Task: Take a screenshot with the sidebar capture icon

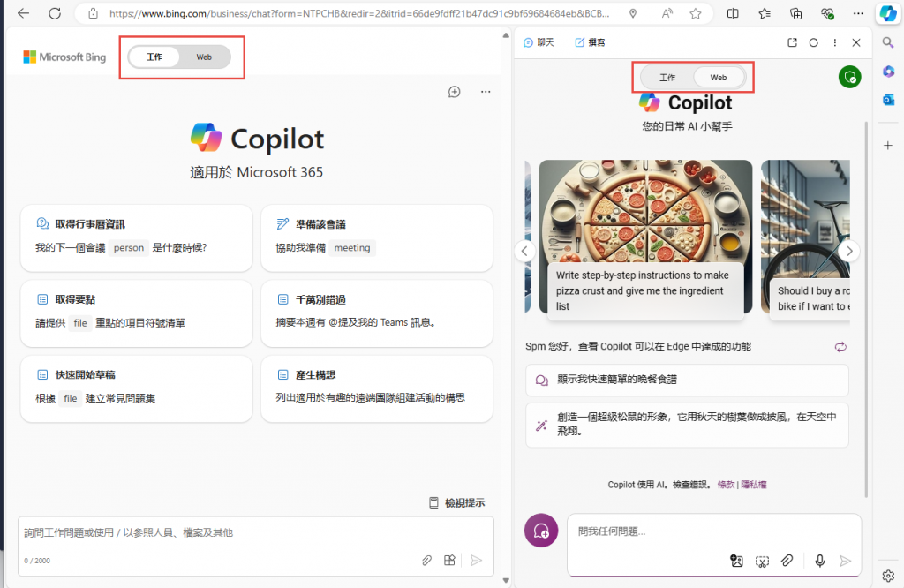Action: 762,561
